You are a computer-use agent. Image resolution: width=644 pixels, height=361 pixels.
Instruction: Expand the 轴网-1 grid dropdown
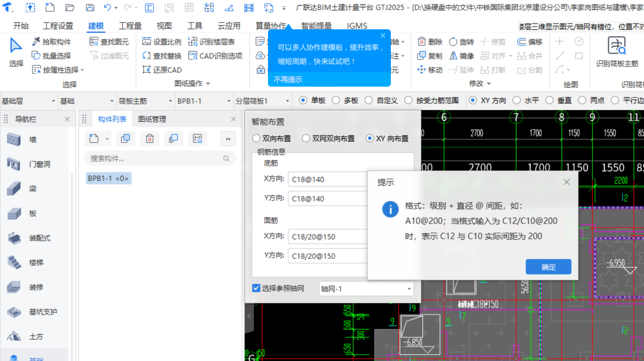point(409,289)
